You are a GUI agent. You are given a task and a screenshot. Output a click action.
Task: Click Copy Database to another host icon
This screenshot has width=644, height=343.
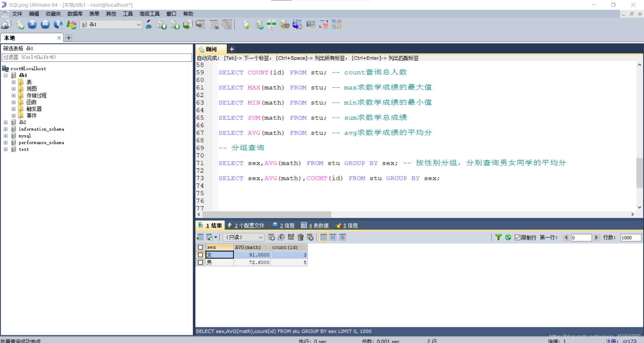click(187, 24)
